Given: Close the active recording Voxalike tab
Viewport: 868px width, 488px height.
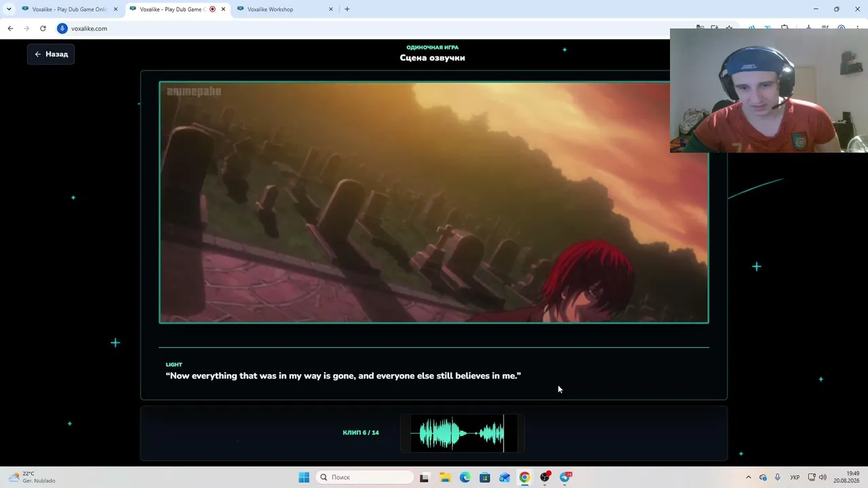Looking at the screenshot, I should pyautogui.click(x=223, y=9).
